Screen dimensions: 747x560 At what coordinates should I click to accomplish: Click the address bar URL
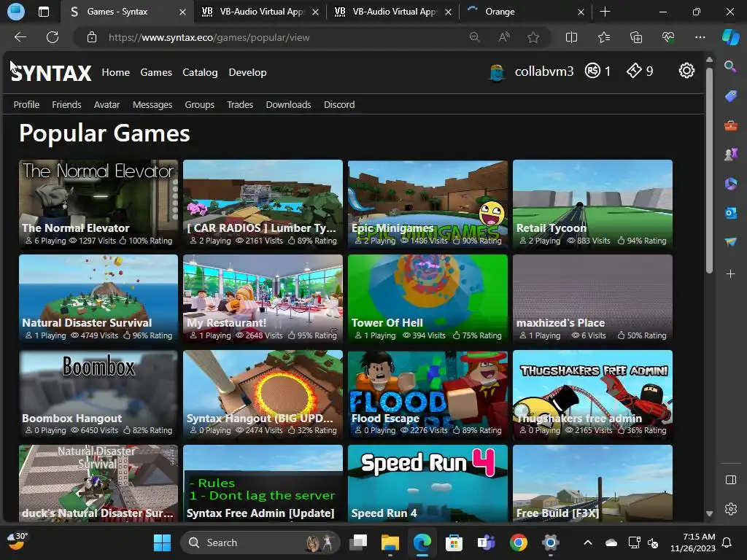point(209,37)
